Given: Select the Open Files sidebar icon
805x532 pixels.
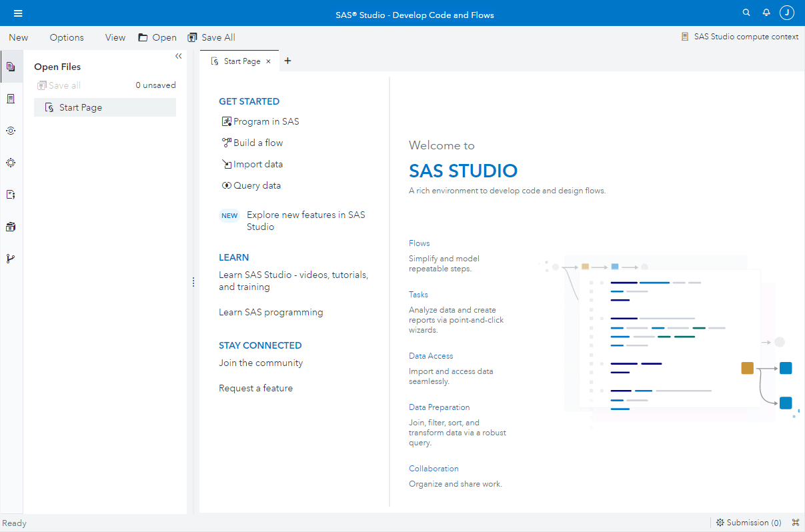Looking at the screenshot, I should 11,67.
